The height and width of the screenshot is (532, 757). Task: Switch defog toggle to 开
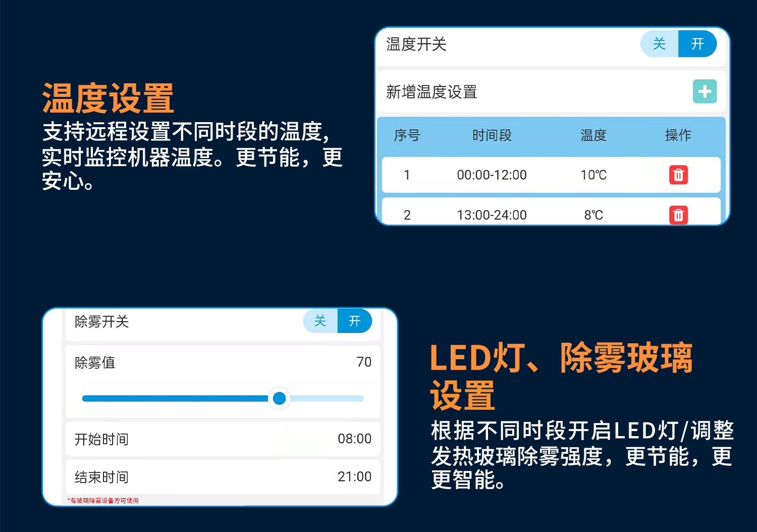point(354,321)
